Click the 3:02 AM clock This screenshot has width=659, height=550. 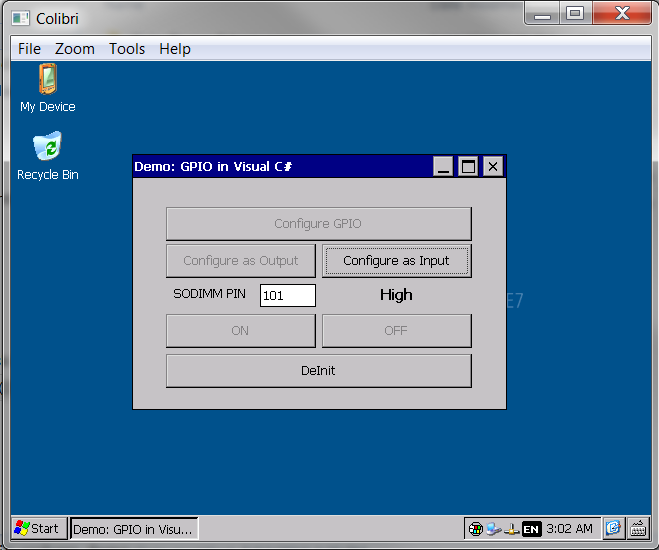[x=569, y=529]
